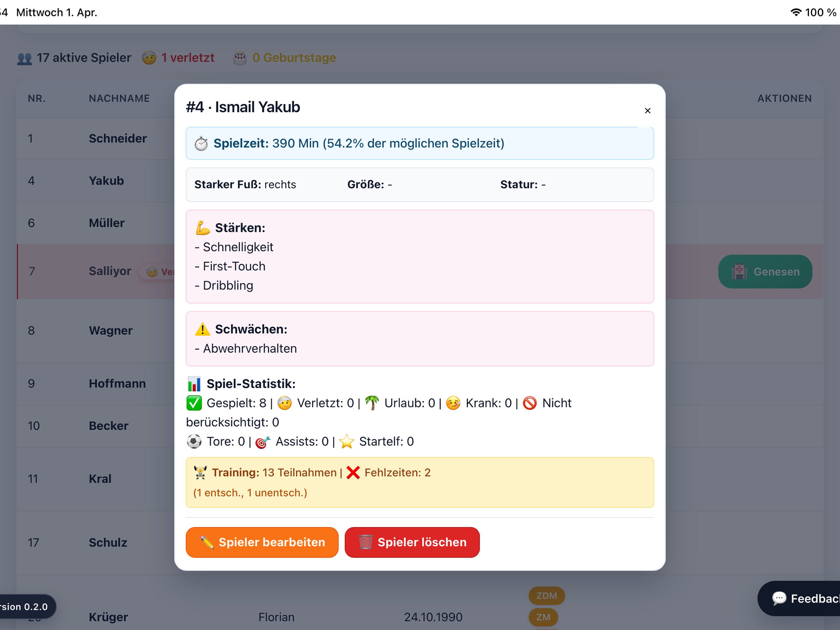The height and width of the screenshot is (630, 840).
Task: Click the muscle arm icon by Stärken
Action: tap(202, 228)
